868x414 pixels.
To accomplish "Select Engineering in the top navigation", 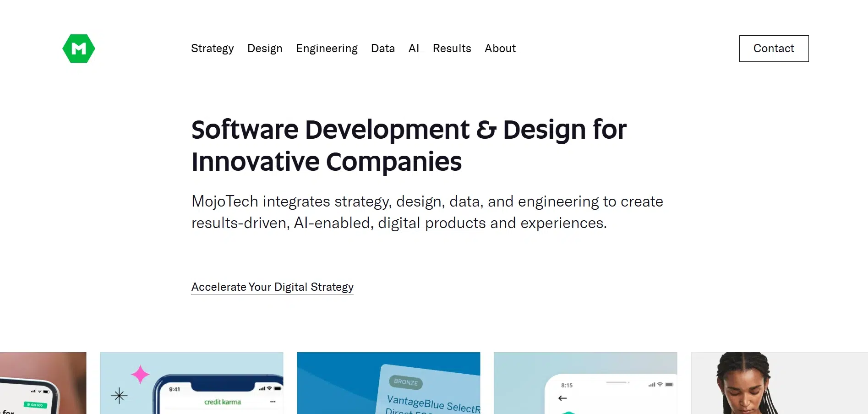I will click(327, 48).
